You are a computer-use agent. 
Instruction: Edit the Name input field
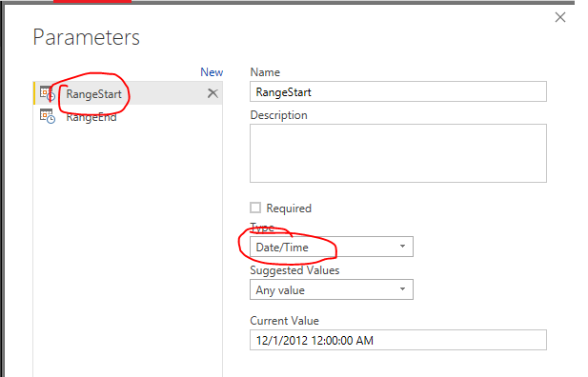pyautogui.click(x=397, y=91)
